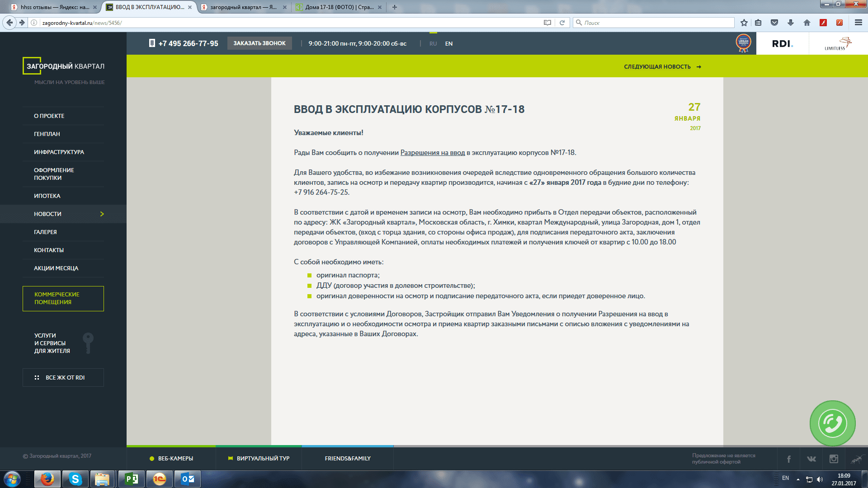Open the Оформление покупки menu item
Viewport: 868px width, 488px height.
click(x=54, y=174)
